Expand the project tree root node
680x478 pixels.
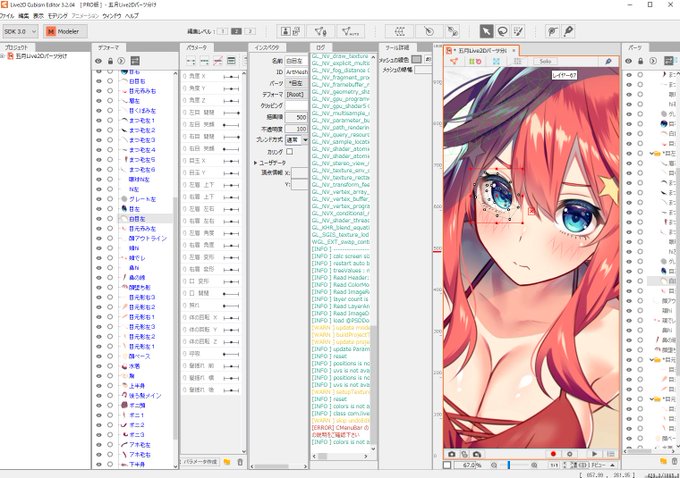click(x=2, y=56)
